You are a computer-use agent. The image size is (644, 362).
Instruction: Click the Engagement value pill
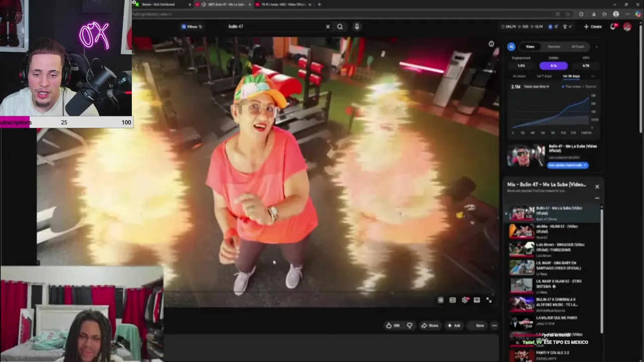click(521, 66)
